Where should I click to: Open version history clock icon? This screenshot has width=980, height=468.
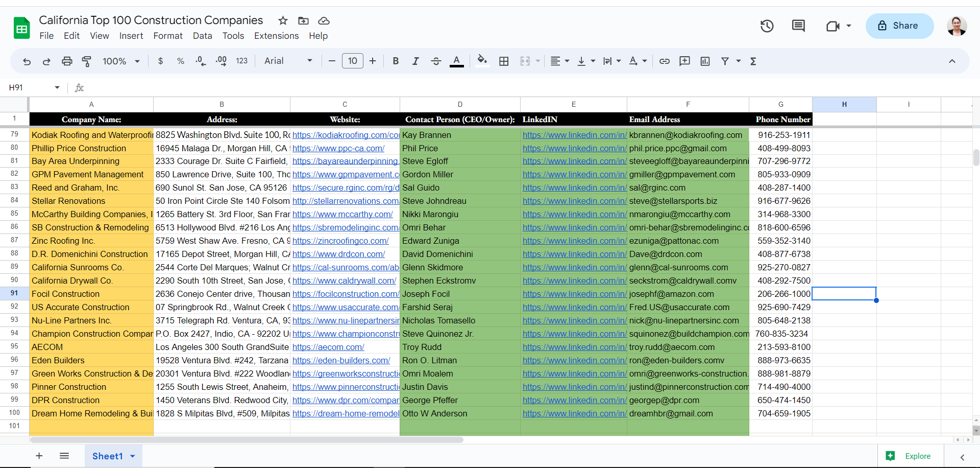point(767,26)
